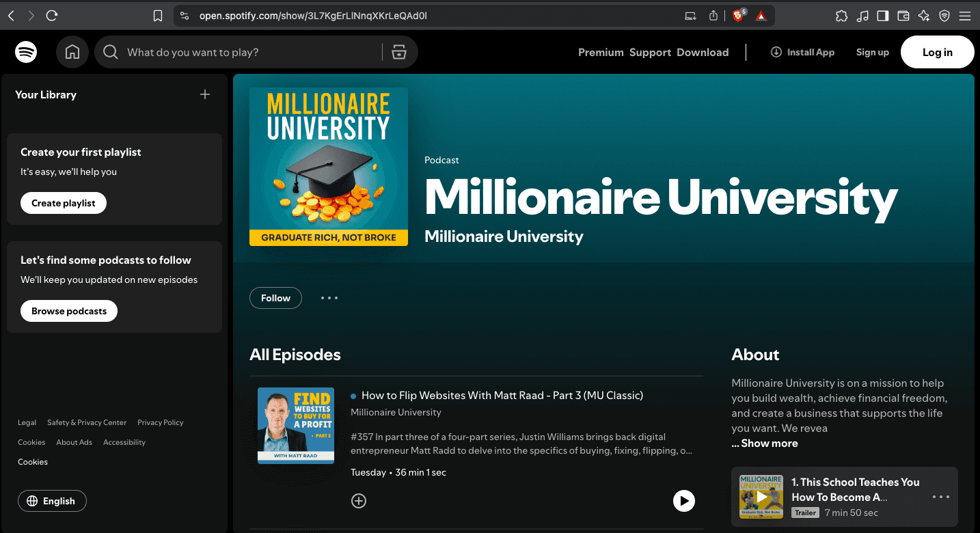
Task: Click the '7 min 50 sec' trailer duration
Action: click(x=852, y=512)
